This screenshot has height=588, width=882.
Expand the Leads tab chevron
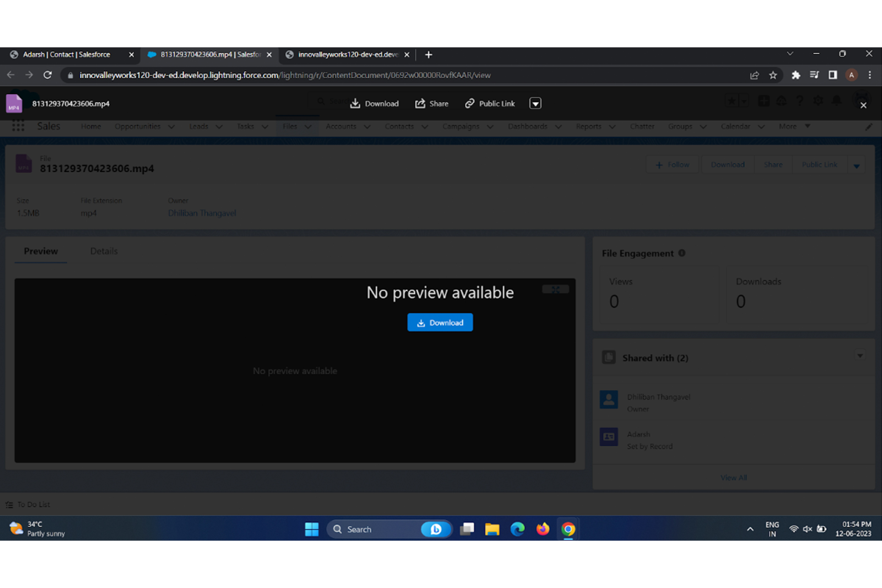219,127
